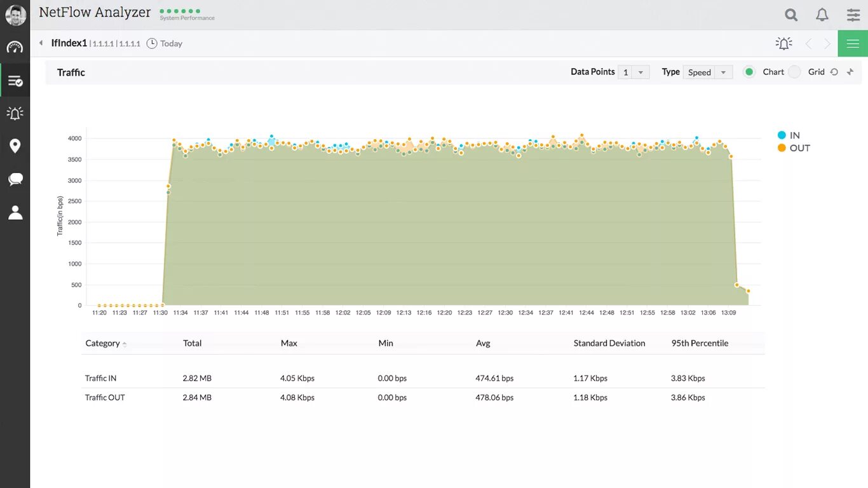Open the time period clock icon
Screen dimensions: 868x488
pos(152,43)
